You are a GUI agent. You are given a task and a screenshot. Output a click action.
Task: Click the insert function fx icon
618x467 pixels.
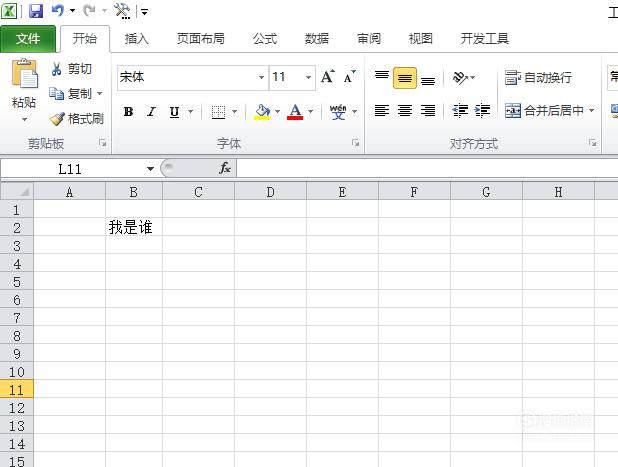point(225,168)
